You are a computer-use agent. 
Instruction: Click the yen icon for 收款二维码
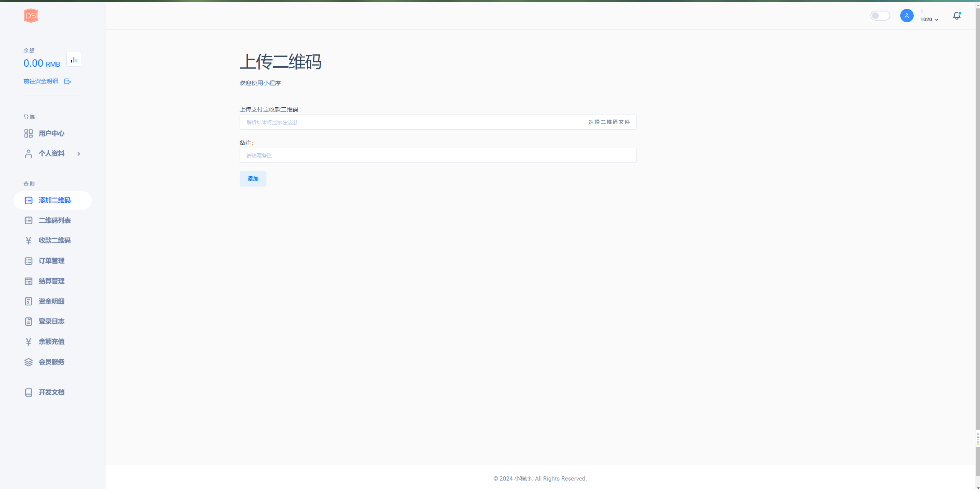click(28, 241)
